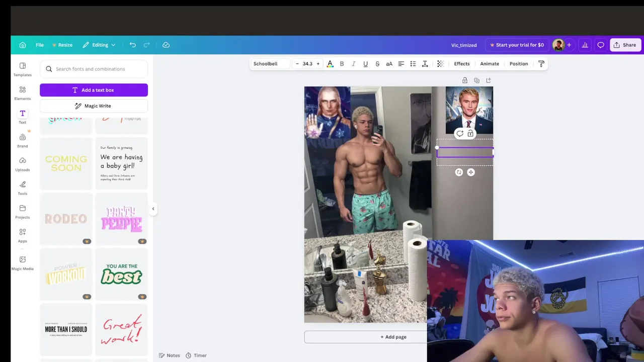
Task: Open the Notes panel
Action: click(170, 355)
